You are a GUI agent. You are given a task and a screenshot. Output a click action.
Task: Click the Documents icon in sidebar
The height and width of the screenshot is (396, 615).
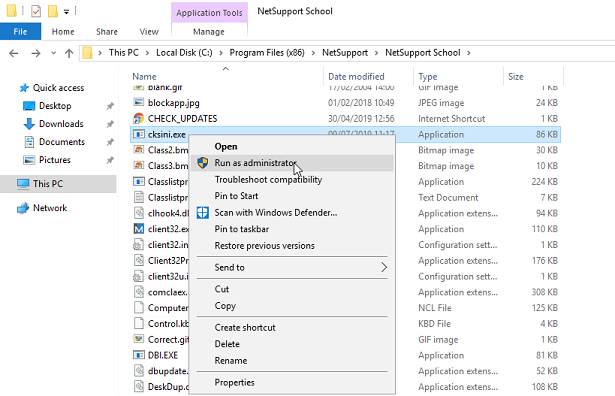[x=29, y=142]
